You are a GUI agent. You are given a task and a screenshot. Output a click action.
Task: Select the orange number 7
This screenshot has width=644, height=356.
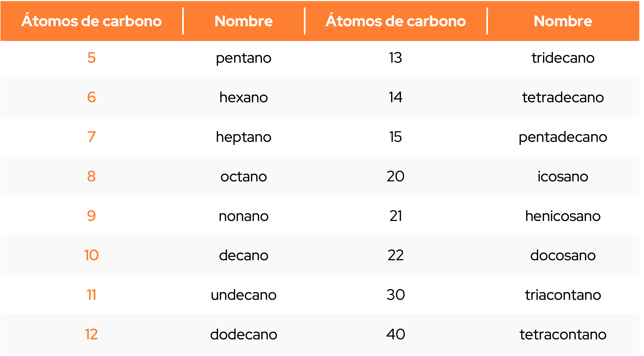pos(92,137)
